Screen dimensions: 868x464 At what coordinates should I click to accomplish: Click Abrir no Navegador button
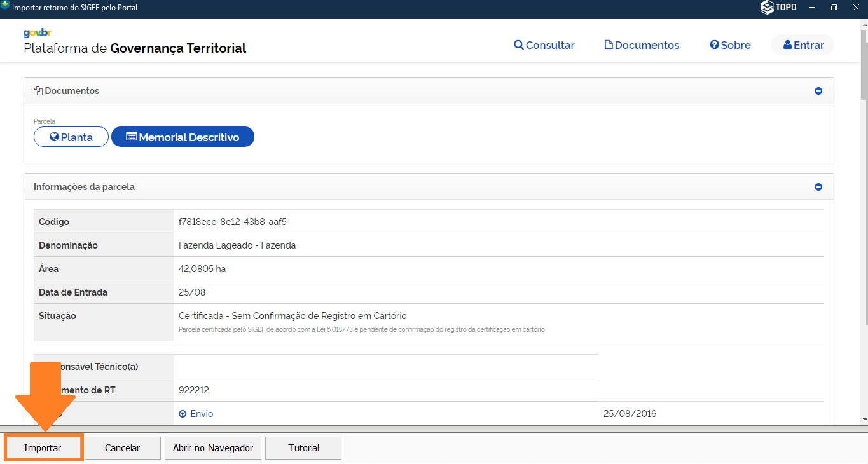(213, 448)
